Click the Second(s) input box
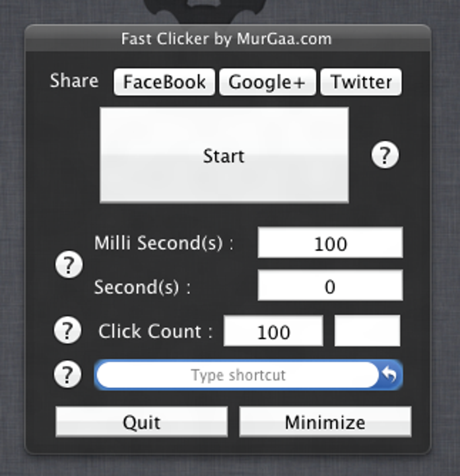Image resolution: width=460 pixels, height=476 pixels. (330, 286)
